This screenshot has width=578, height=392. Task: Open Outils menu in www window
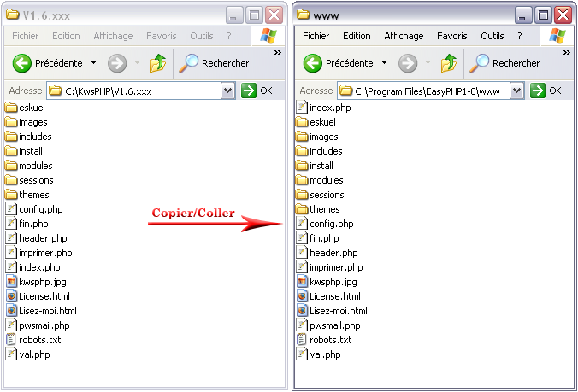(492, 36)
